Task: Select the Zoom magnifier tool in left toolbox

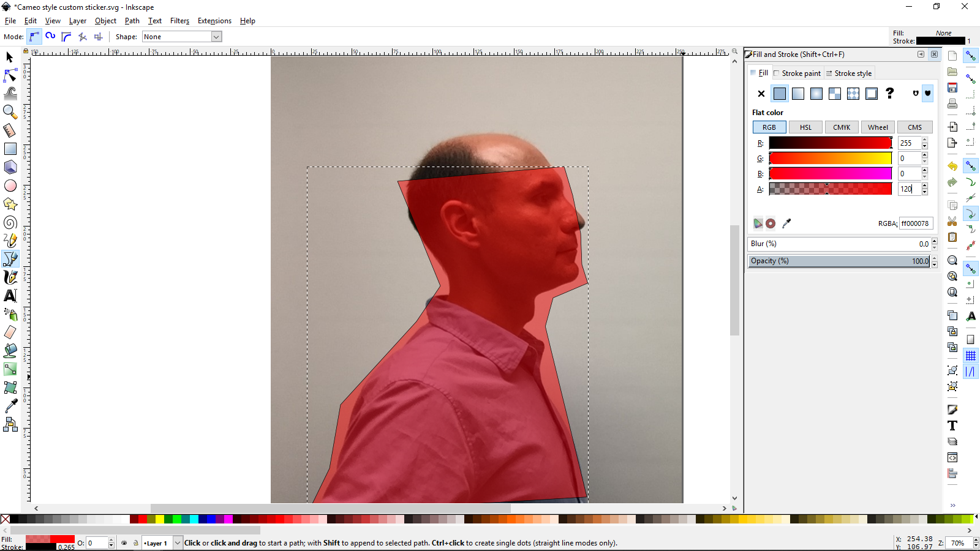Action: pyautogui.click(x=10, y=112)
